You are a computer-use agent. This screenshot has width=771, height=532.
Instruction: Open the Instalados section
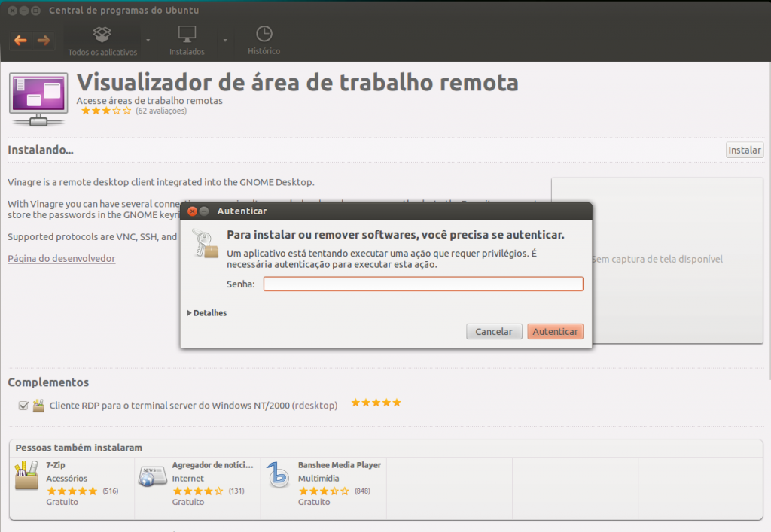click(x=187, y=41)
